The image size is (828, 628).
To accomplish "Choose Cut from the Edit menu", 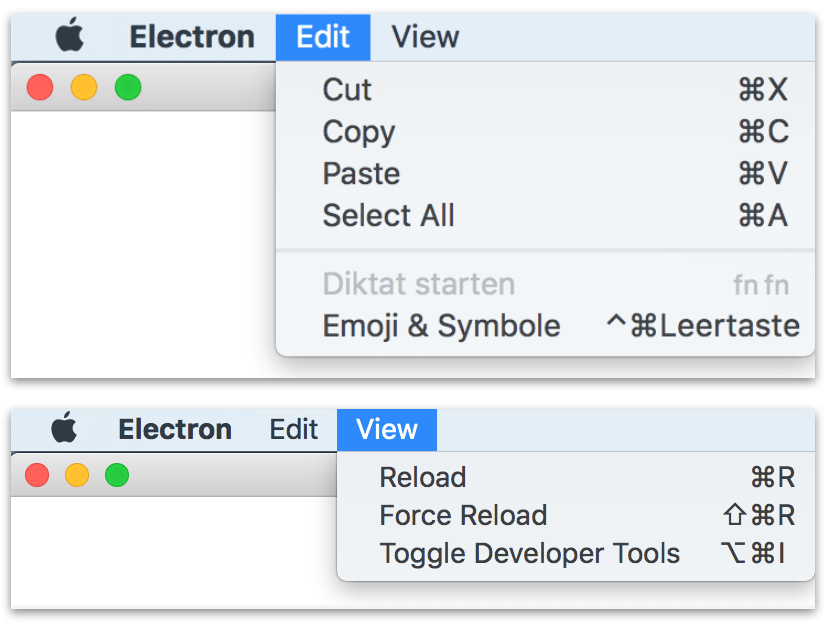I will (545, 89).
